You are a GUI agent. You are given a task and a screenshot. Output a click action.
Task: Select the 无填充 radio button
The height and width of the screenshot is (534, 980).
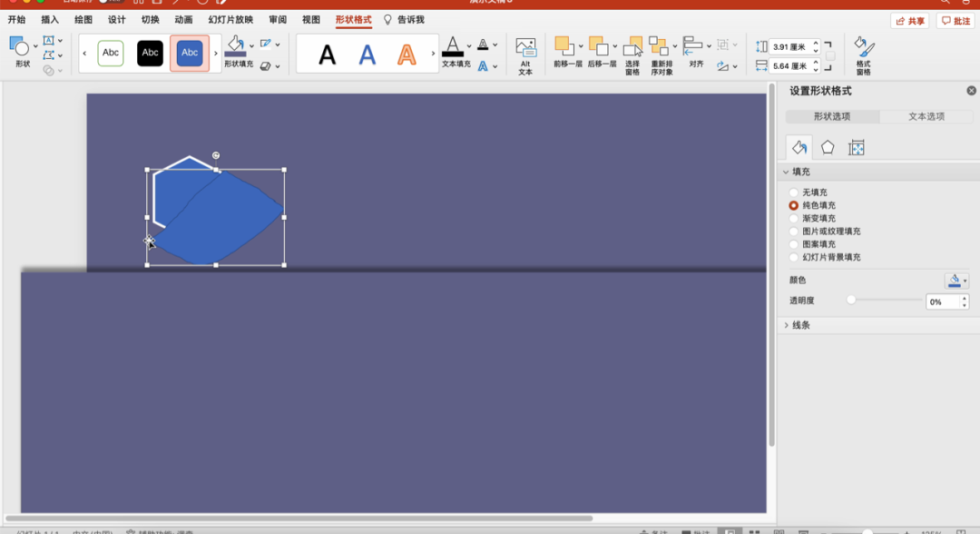point(794,193)
